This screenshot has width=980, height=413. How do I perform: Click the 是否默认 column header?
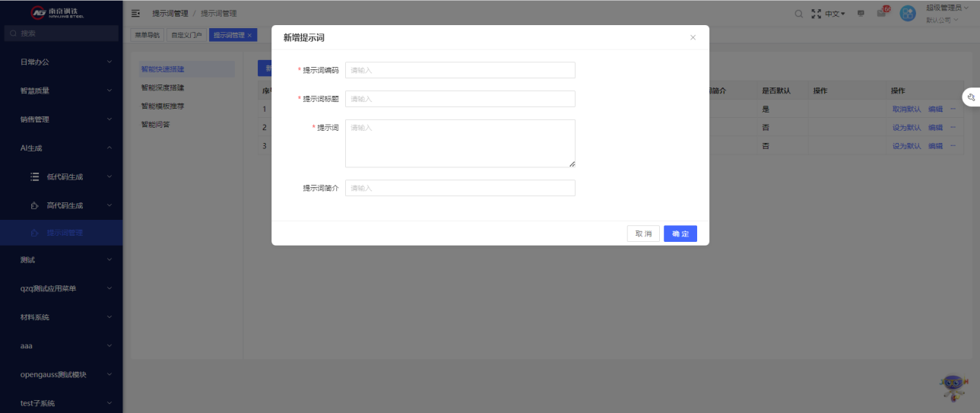click(x=776, y=91)
